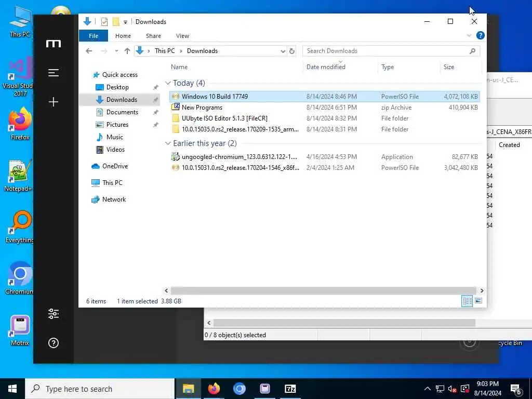
Task: Open Motrix preferences sliders icon
Action: 54,314
